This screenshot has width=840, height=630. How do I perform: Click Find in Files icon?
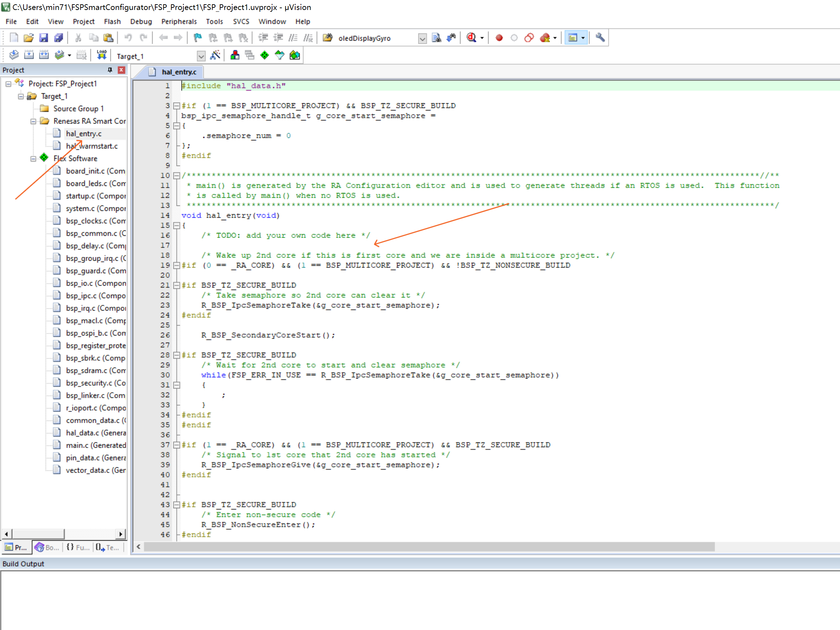(x=436, y=38)
